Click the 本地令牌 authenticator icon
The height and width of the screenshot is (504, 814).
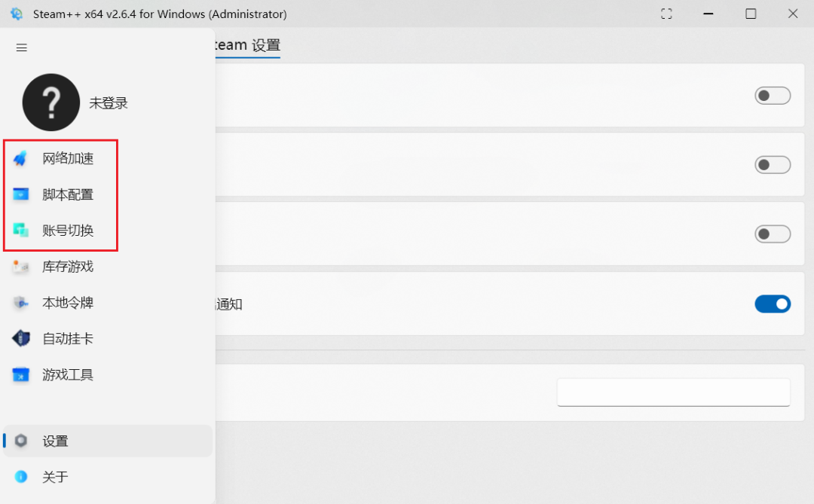click(x=21, y=303)
